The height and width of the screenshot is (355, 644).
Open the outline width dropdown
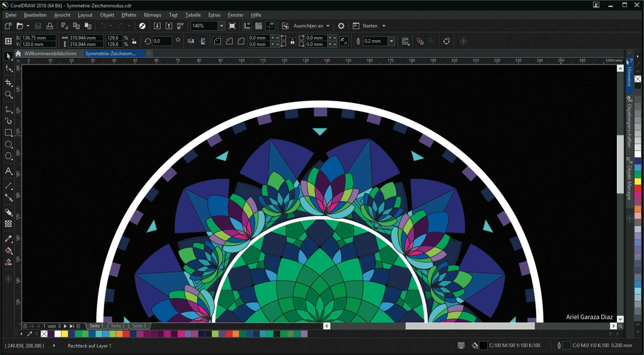pos(391,41)
